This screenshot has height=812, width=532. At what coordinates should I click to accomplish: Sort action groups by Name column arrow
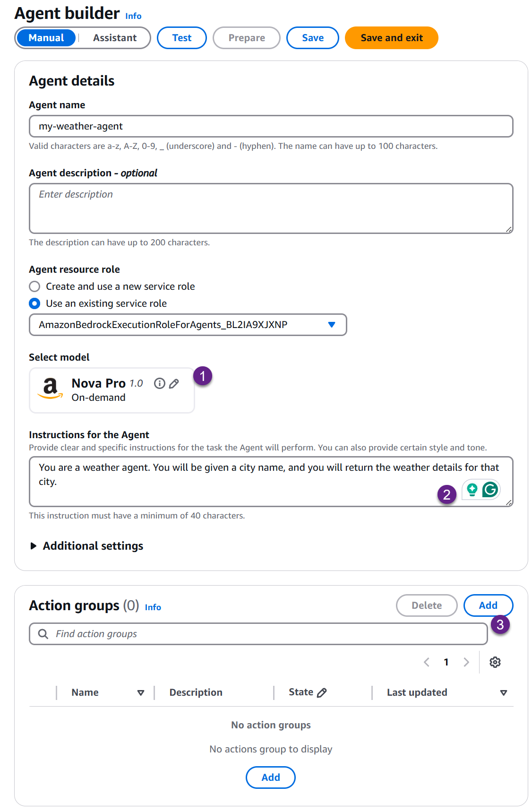pyautogui.click(x=141, y=693)
